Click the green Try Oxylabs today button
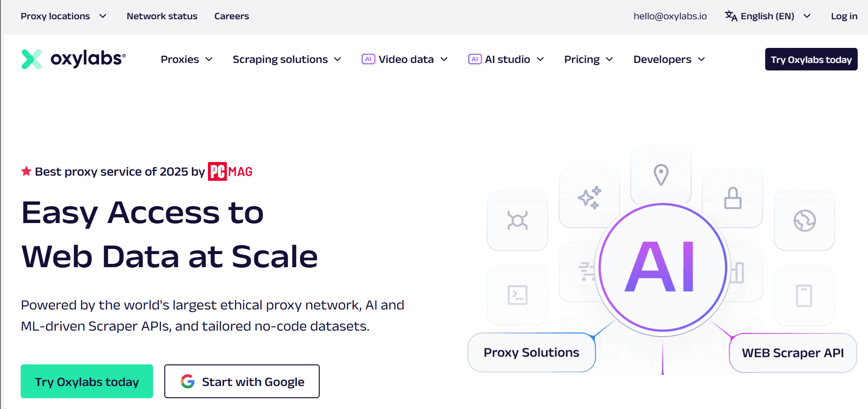 (87, 381)
